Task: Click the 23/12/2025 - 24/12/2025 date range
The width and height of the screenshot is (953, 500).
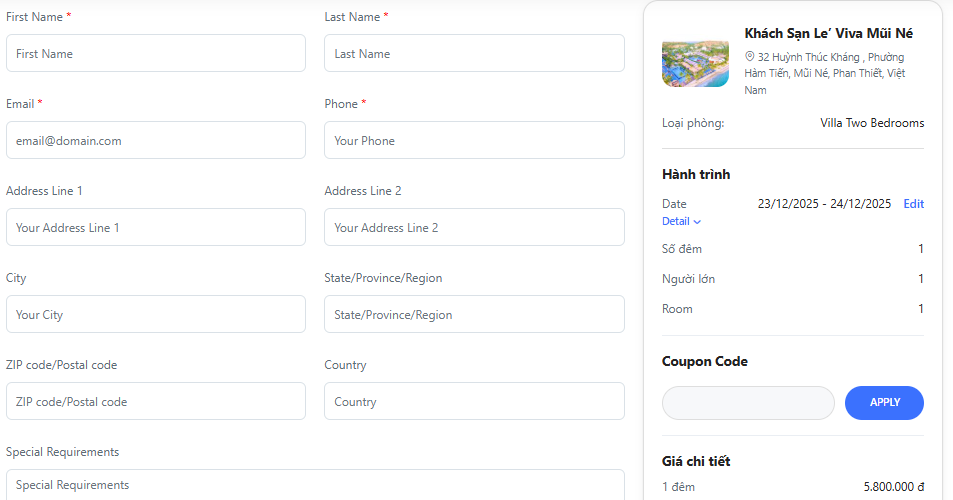Action: pos(824,204)
